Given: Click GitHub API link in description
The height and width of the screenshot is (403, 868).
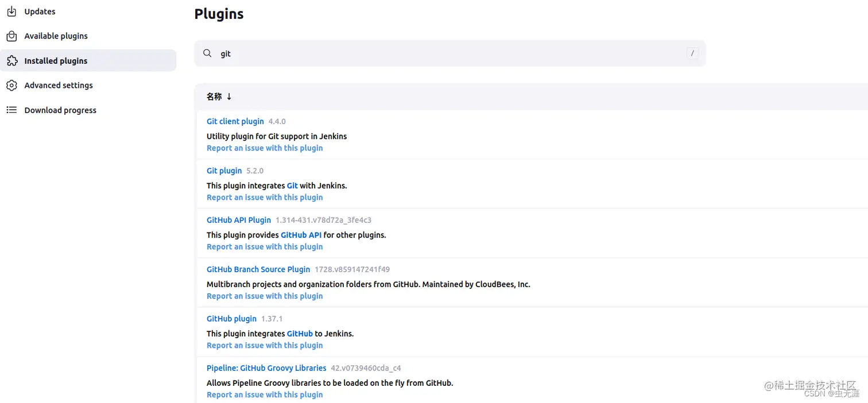Looking at the screenshot, I should 301,235.
